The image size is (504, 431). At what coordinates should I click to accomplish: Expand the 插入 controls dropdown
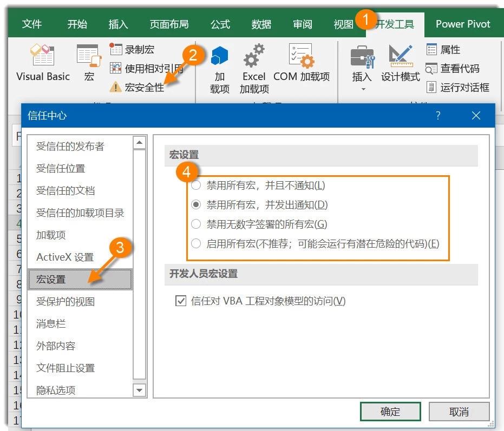click(x=362, y=89)
